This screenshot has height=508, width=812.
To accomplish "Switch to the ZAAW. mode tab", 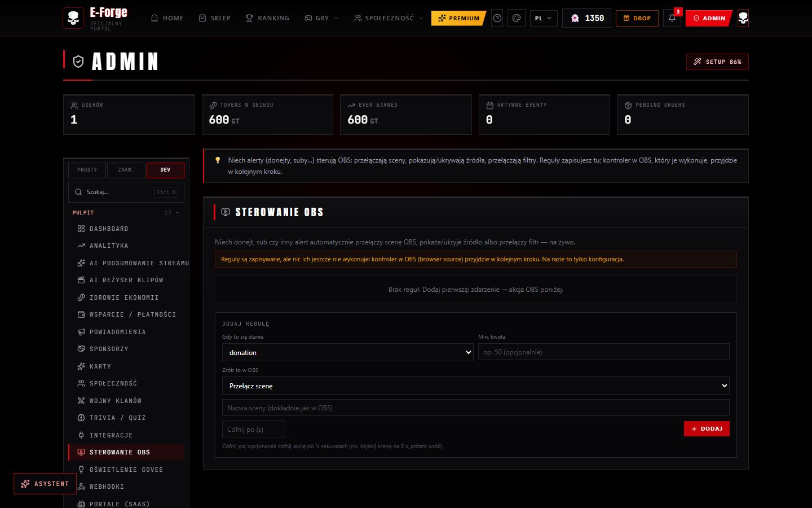I will click(126, 170).
